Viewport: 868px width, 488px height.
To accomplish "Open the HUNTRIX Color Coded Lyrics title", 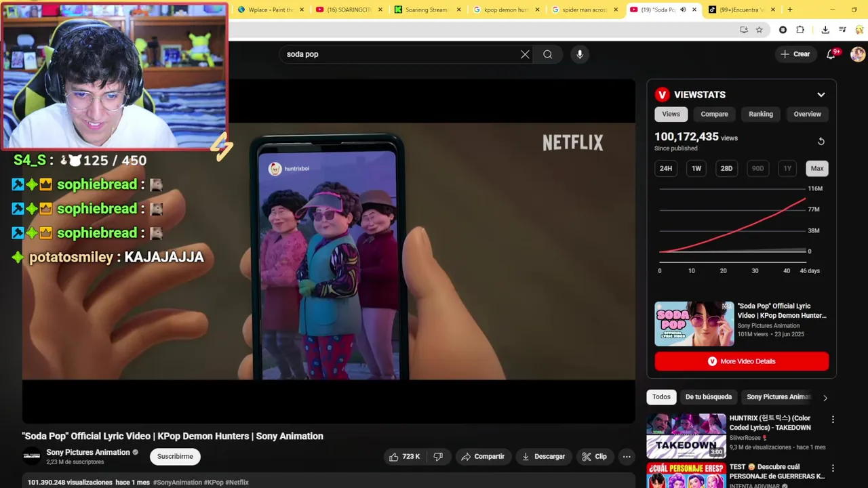I will click(770, 423).
